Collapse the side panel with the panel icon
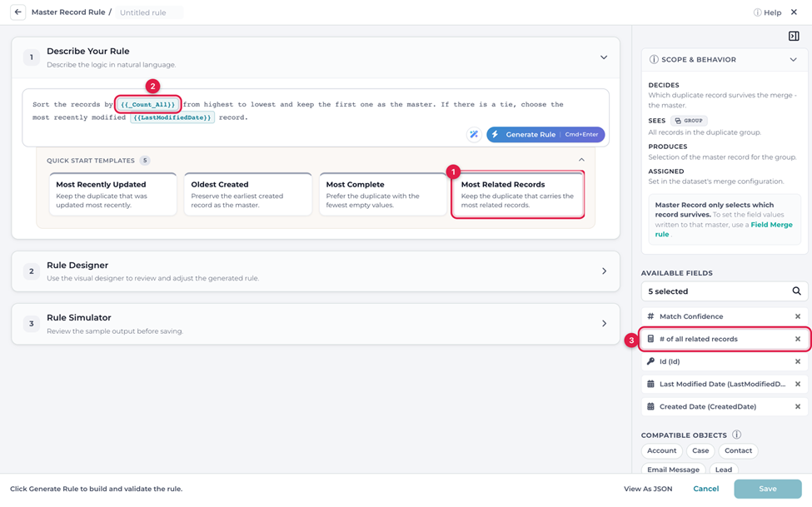Image resolution: width=812 pixels, height=507 pixels. coord(794,37)
